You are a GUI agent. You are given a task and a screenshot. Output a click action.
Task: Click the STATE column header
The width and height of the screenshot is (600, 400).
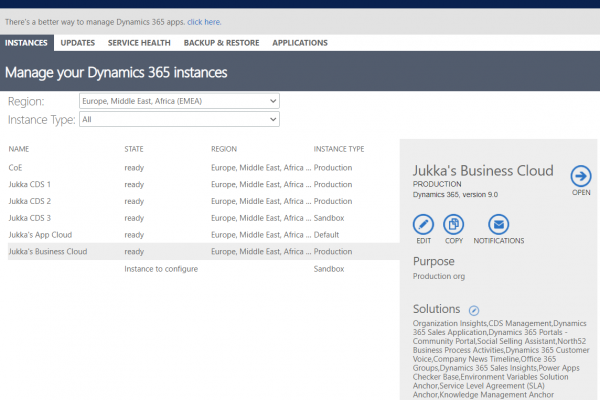[x=134, y=149]
